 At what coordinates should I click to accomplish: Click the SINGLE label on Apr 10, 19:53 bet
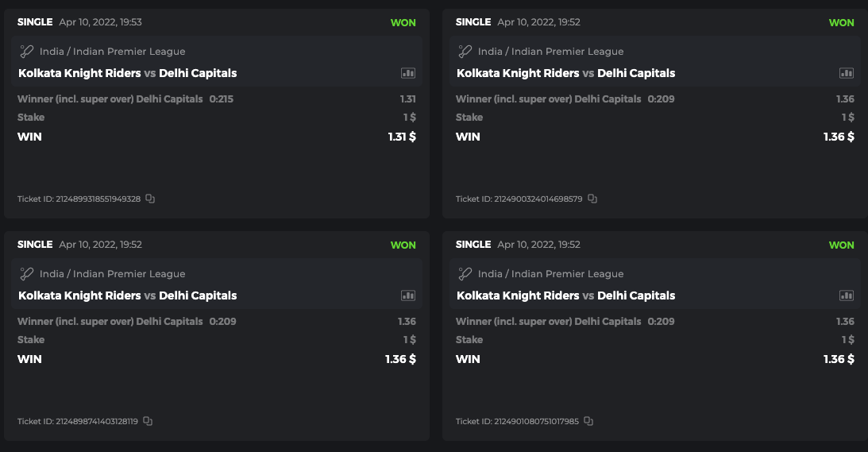tap(35, 22)
